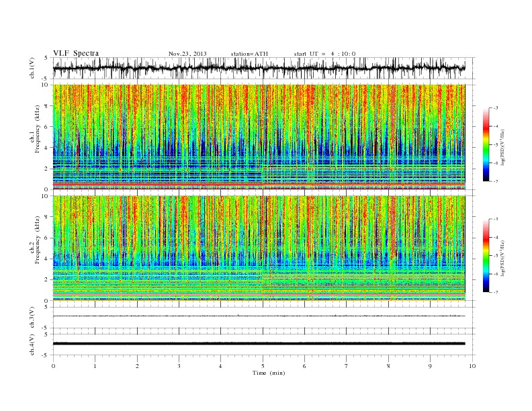This screenshot has height=411, width=532.
Task: Click the "ch.4(V)" axis label
Action: (x=32, y=345)
